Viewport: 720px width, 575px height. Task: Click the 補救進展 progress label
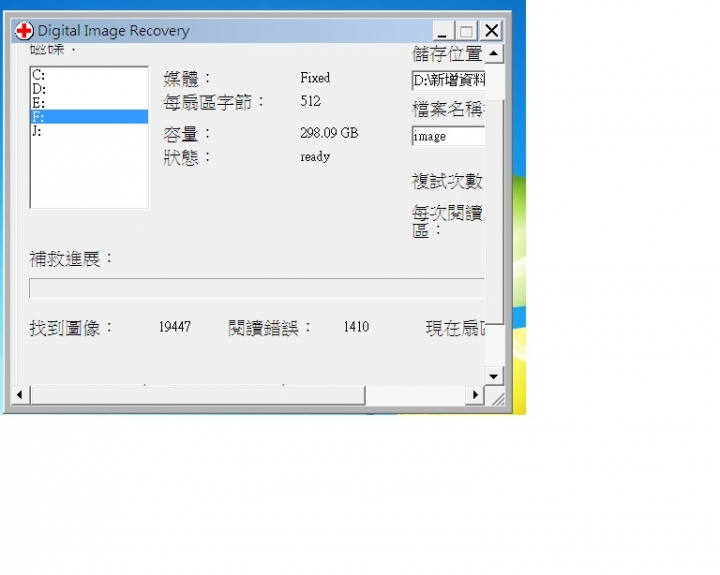tap(71, 259)
